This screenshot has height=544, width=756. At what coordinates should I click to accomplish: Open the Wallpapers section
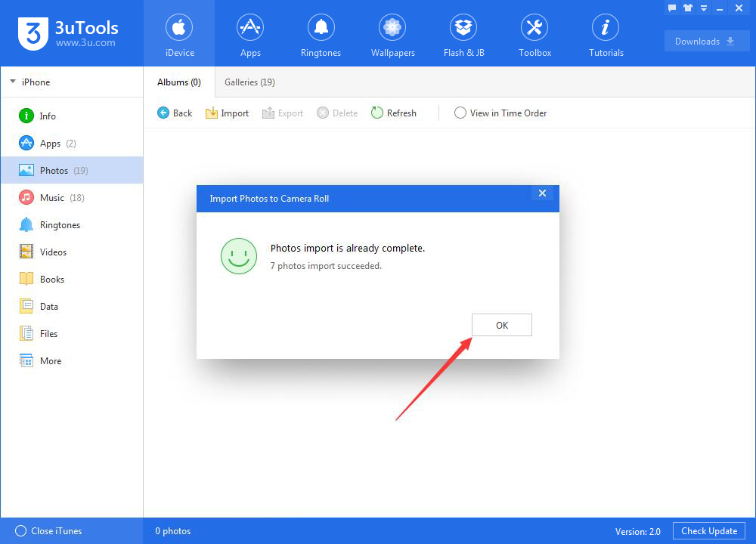point(392,34)
